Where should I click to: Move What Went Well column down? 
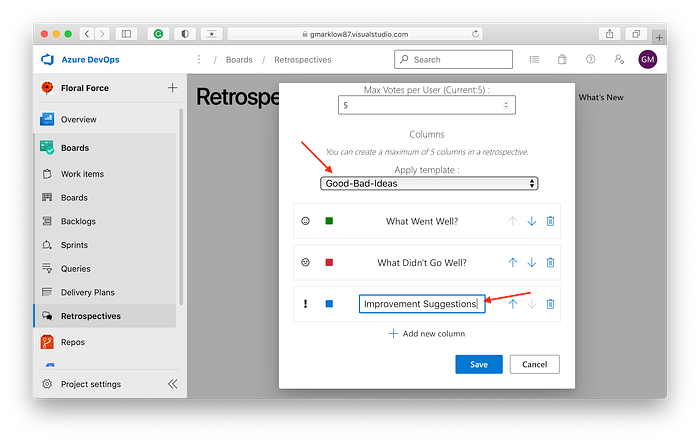[531, 221]
